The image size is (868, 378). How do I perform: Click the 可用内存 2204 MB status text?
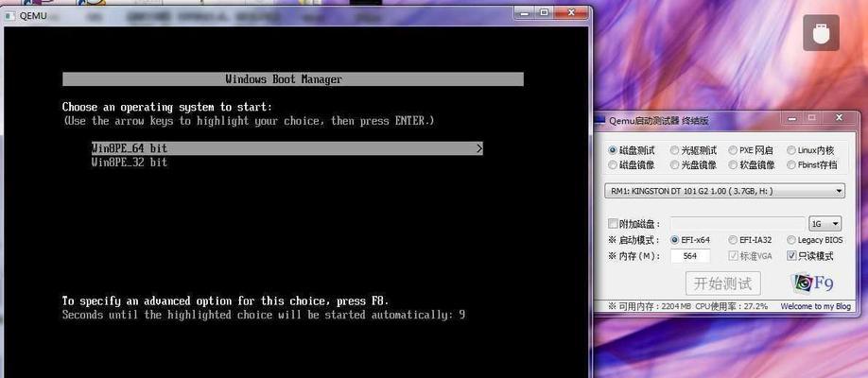(x=650, y=306)
